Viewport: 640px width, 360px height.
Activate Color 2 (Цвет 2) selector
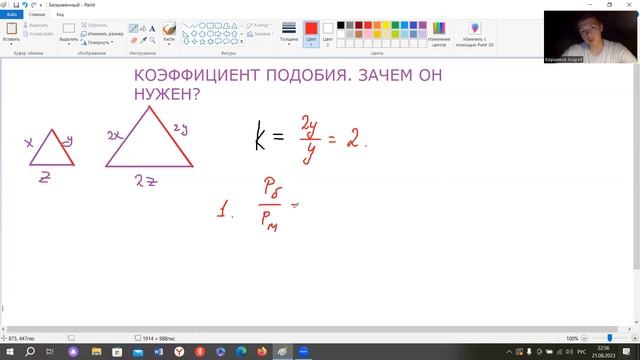(x=328, y=34)
